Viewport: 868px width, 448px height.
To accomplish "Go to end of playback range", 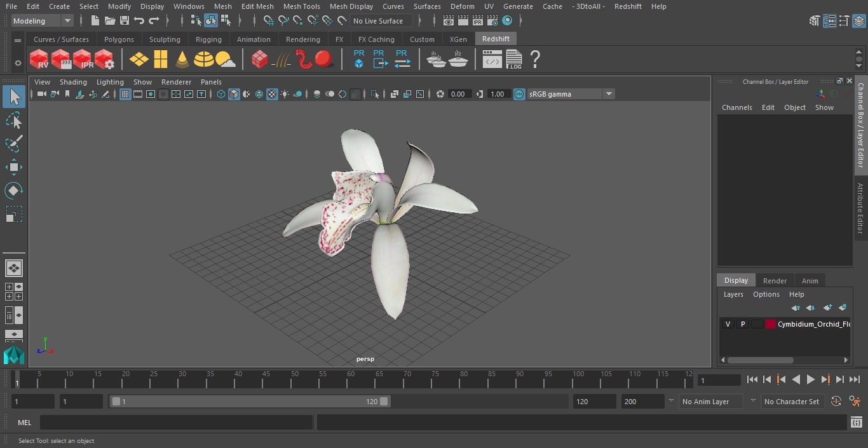I will tap(855, 379).
